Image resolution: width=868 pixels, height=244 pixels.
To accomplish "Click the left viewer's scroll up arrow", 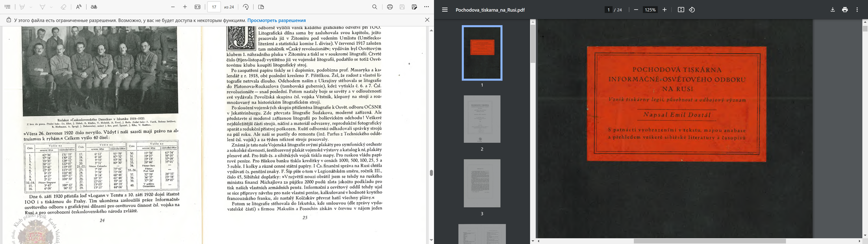I will [431, 30].
